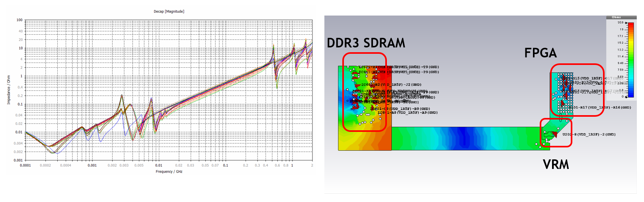The image size is (644, 202).
Task: Click the 15.2 value on the color scale
Action: pos(621,43)
